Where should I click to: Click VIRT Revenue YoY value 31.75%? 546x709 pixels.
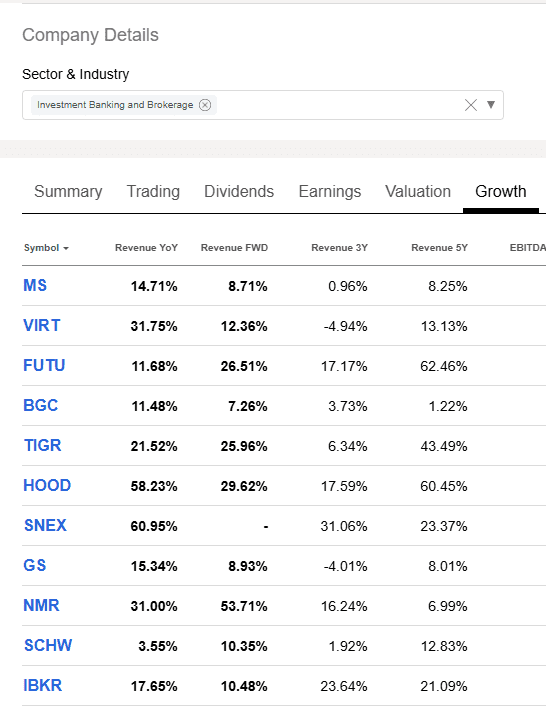click(154, 326)
